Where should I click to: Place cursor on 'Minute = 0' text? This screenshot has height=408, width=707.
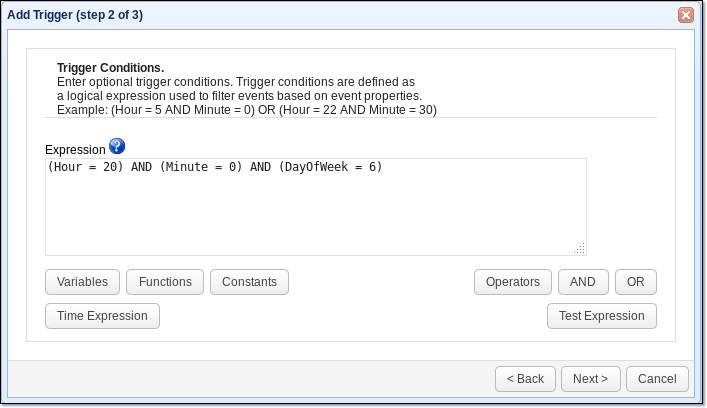click(200, 167)
